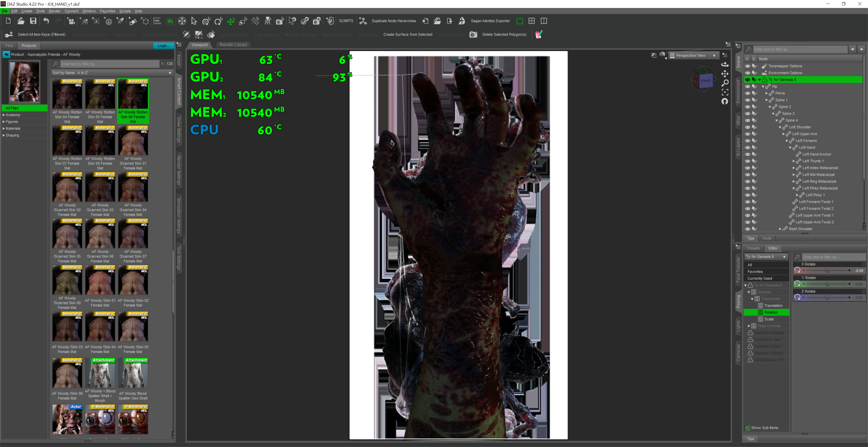Image resolution: width=868 pixels, height=447 pixels.
Task: Select the Scale tool icon
Action: (243, 21)
